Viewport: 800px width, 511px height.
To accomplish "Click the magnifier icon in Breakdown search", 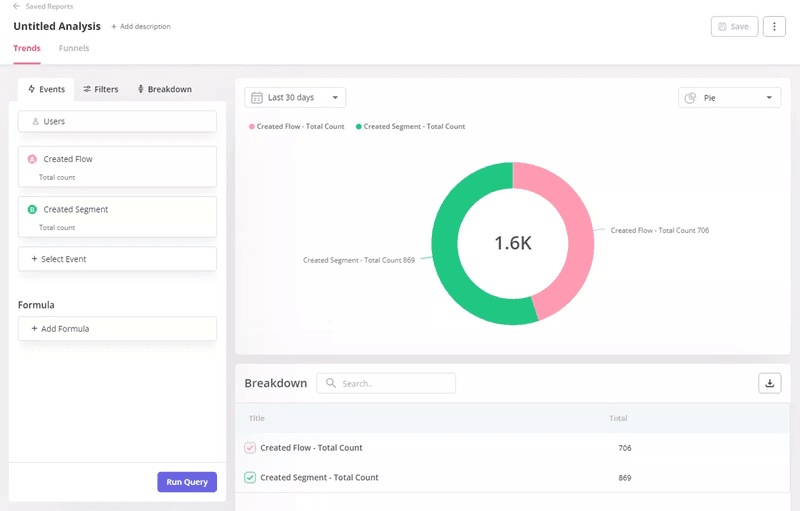I will click(330, 383).
